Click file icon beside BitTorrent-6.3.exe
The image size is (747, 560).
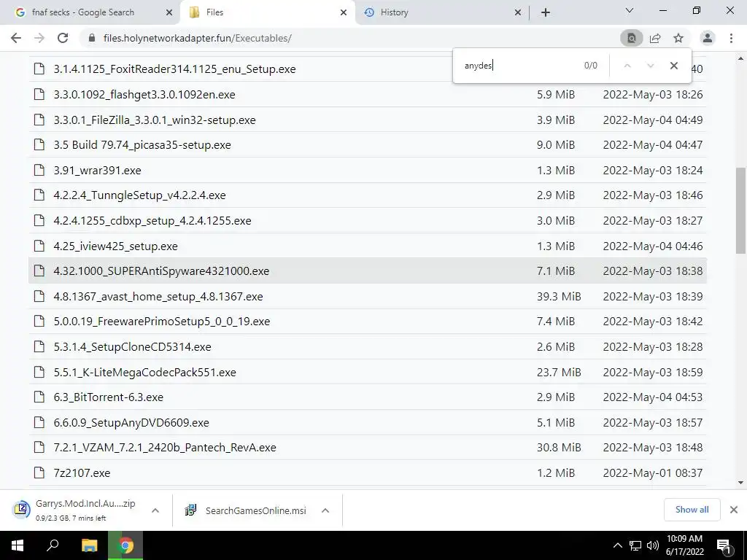coord(39,397)
